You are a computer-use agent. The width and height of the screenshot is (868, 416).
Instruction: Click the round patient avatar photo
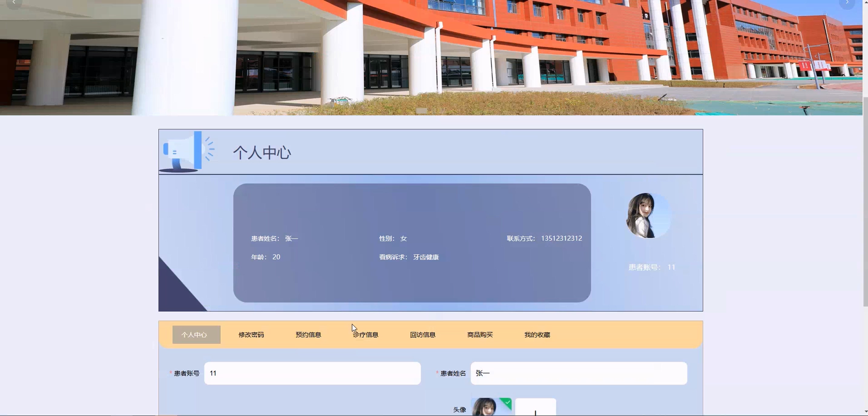click(x=649, y=216)
